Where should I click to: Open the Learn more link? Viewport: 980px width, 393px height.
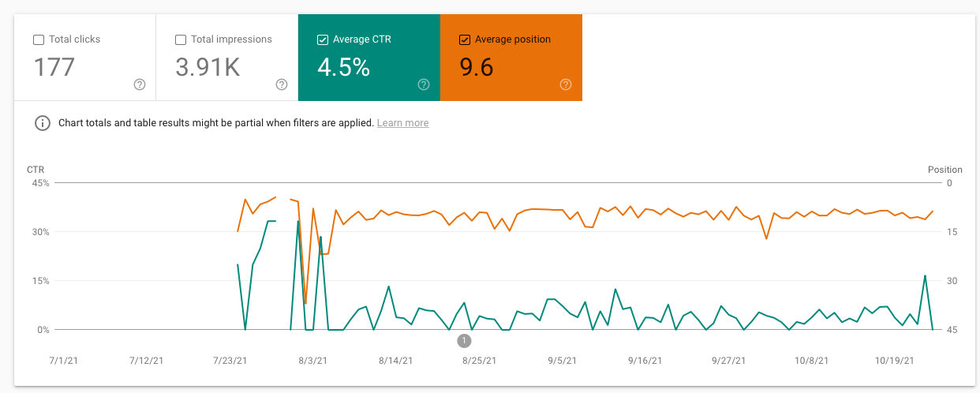(403, 123)
